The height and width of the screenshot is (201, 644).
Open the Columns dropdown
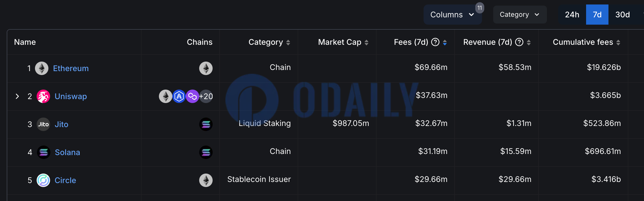pyautogui.click(x=452, y=15)
